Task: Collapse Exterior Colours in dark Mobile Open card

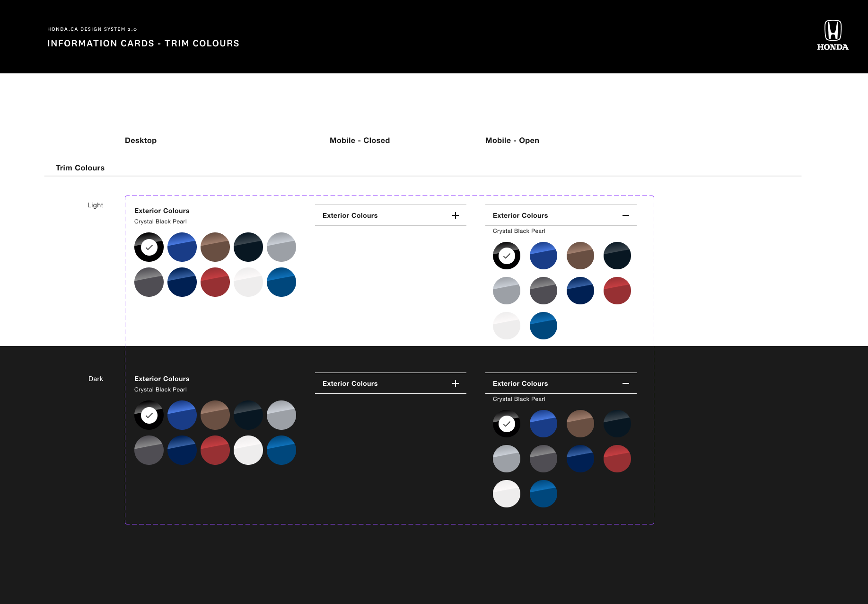Action: click(x=626, y=383)
